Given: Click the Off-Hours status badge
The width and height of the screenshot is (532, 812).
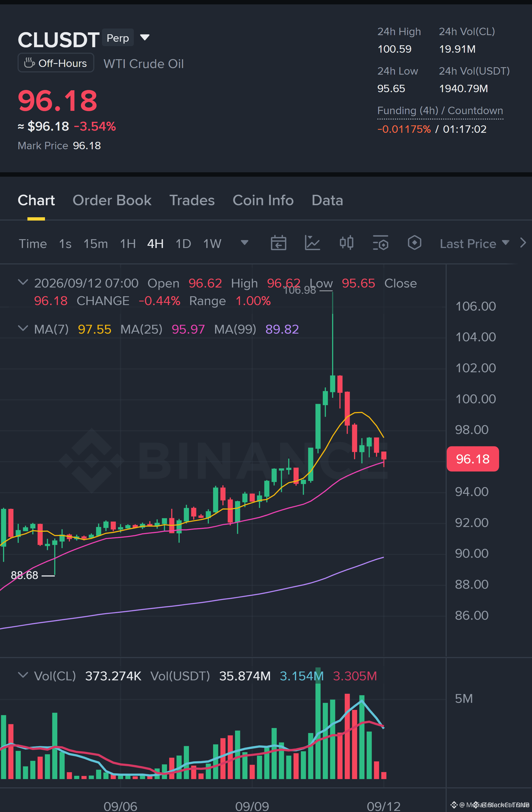Looking at the screenshot, I should [56, 63].
